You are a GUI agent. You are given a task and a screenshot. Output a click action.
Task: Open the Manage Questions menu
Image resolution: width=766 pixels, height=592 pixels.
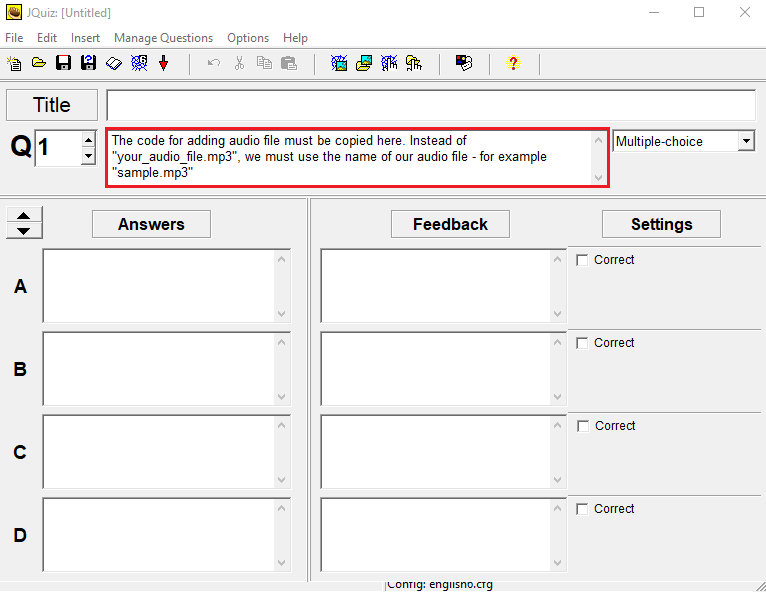click(163, 38)
